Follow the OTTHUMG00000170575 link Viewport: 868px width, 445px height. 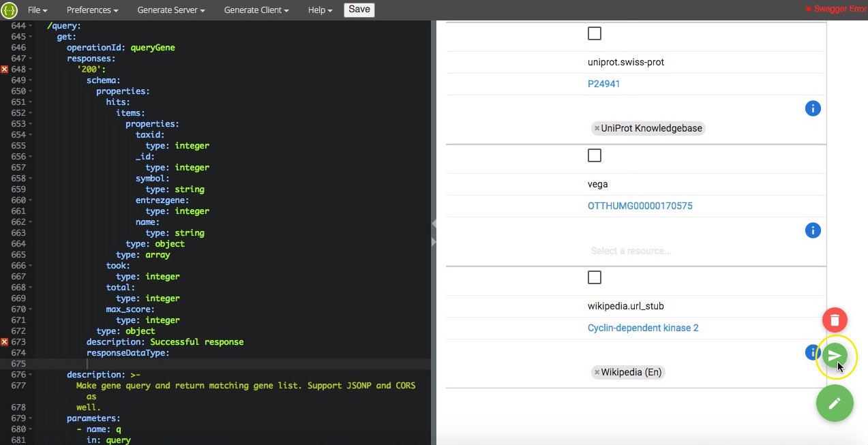tap(640, 206)
